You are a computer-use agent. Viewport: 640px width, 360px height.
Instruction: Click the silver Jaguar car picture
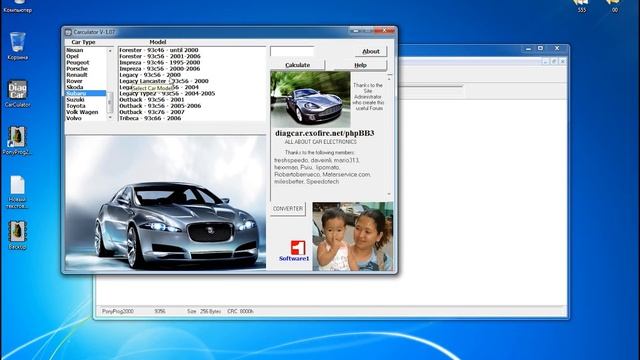pyautogui.click(x=166, y=202)
